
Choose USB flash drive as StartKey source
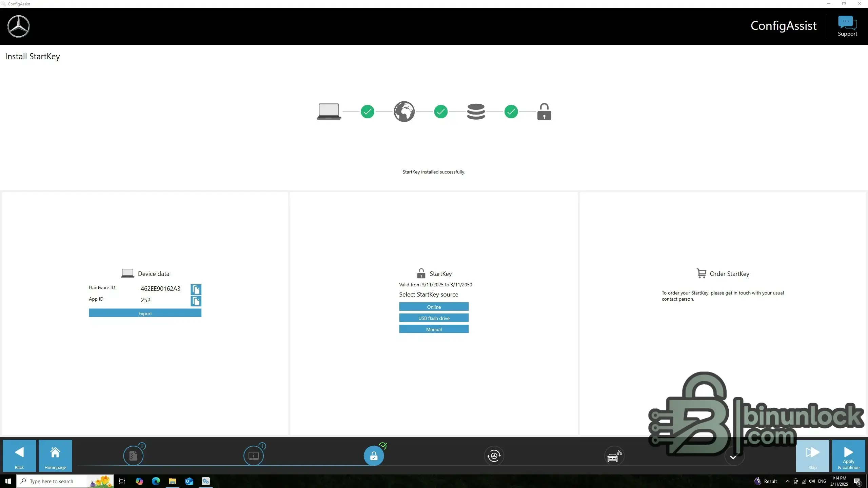point(434,318)
